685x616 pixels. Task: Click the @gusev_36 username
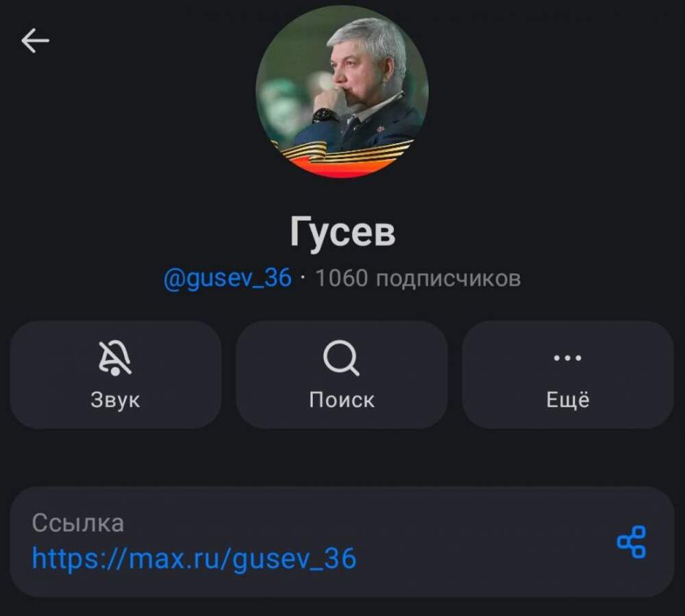tap(227, 279)
